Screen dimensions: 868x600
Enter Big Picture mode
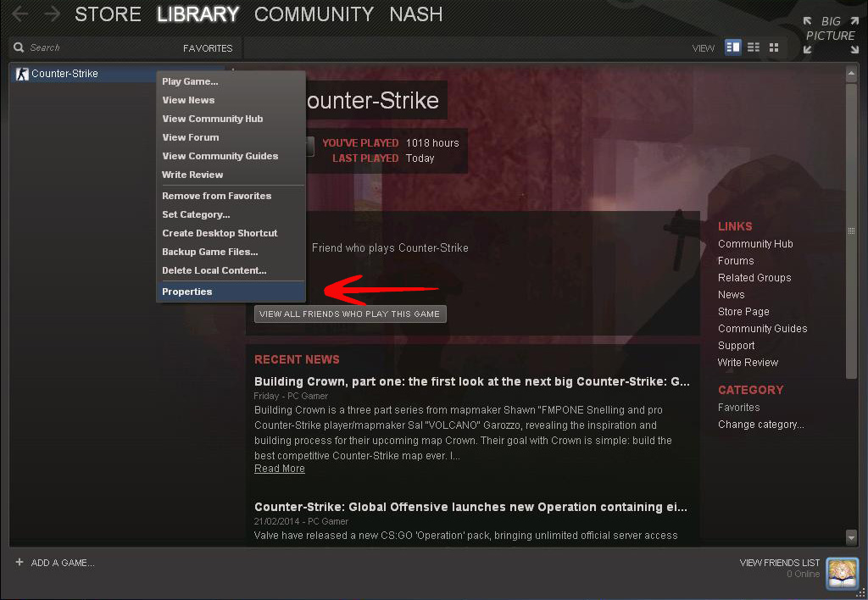[x=831, y=35]
